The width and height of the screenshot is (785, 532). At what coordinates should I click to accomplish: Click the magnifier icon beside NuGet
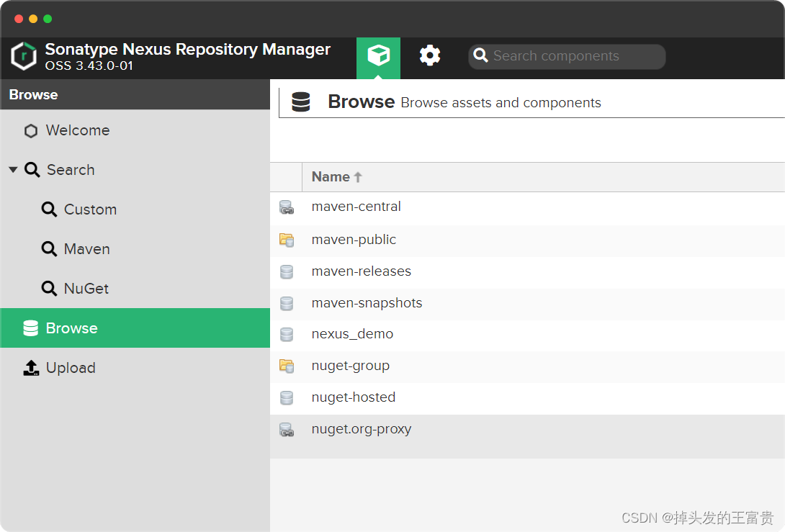[49, 288]
